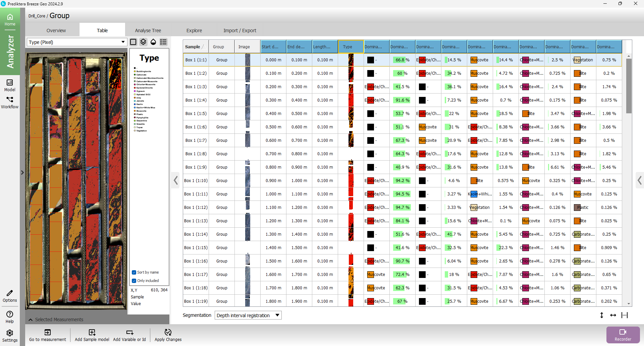Click the Home icon in sidebar
644x346 pixels.
[10, 20]
